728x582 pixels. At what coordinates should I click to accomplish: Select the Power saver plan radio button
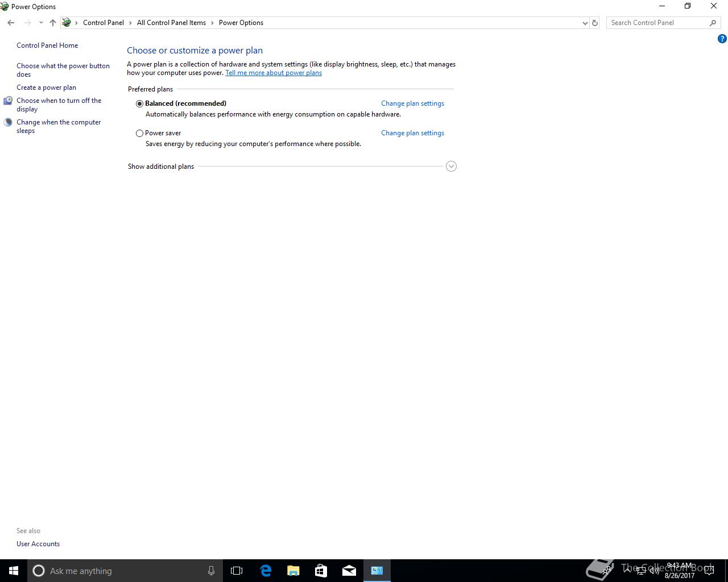139,133
